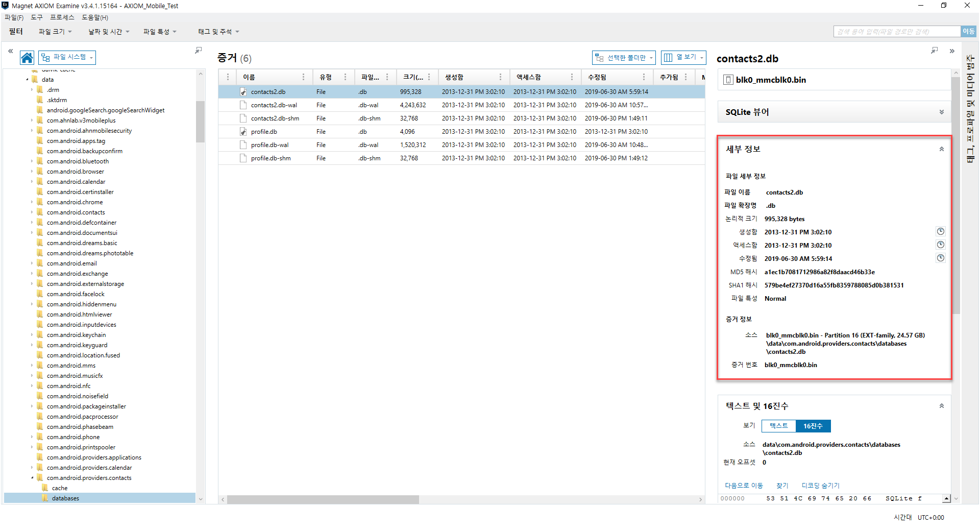Open the file attributes filter dropdown
This screenshot has width=980, height=531.
160,32
